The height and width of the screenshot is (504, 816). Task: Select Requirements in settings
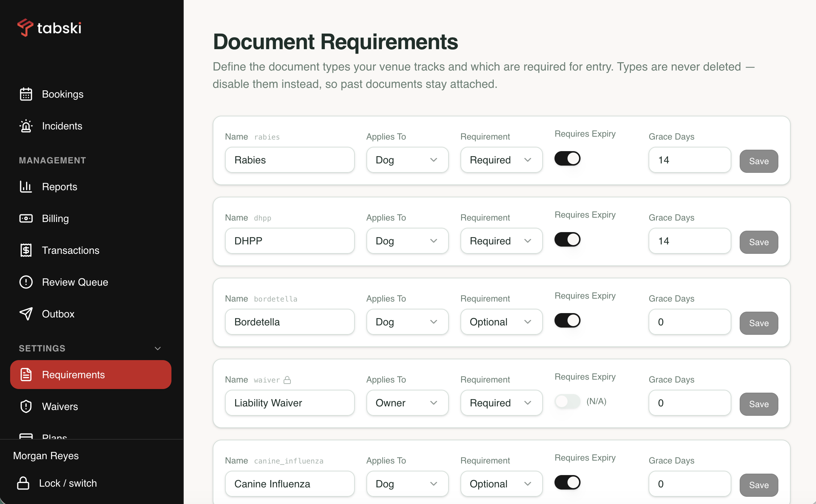pyautogui.click(x=91, y=375)
